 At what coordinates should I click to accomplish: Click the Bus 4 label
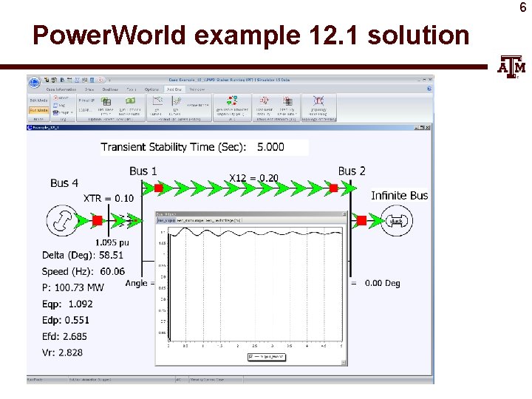pos(64,183)
